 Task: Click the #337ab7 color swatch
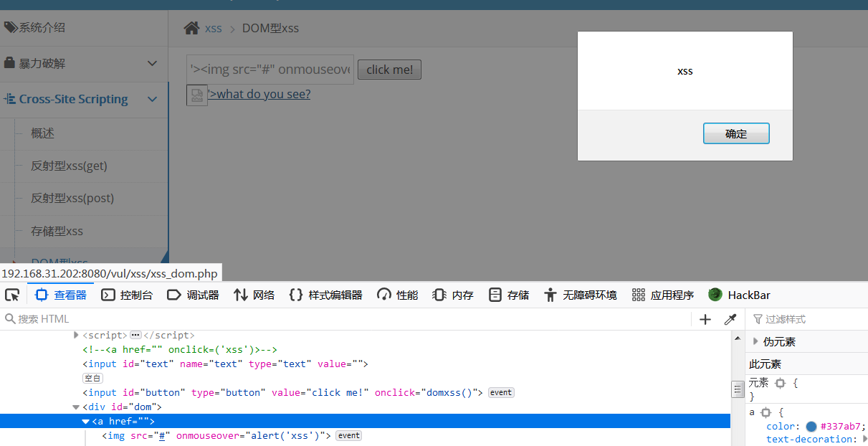[x=811, y=427]
